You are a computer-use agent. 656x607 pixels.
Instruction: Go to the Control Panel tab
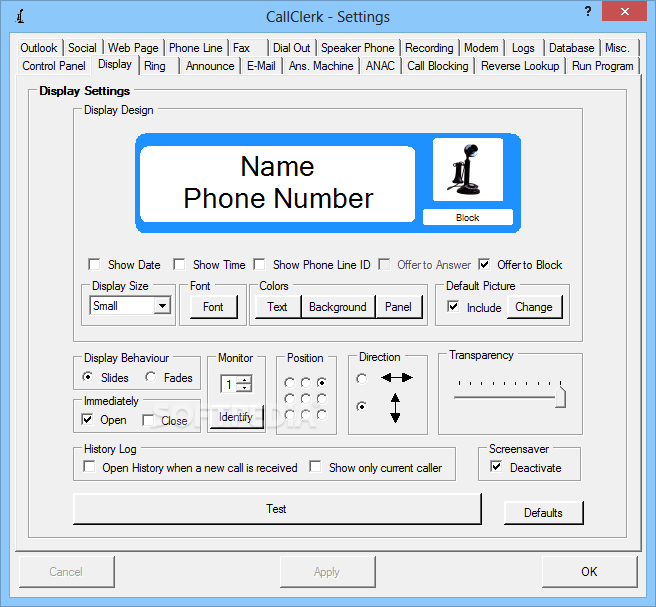(54, 66)
